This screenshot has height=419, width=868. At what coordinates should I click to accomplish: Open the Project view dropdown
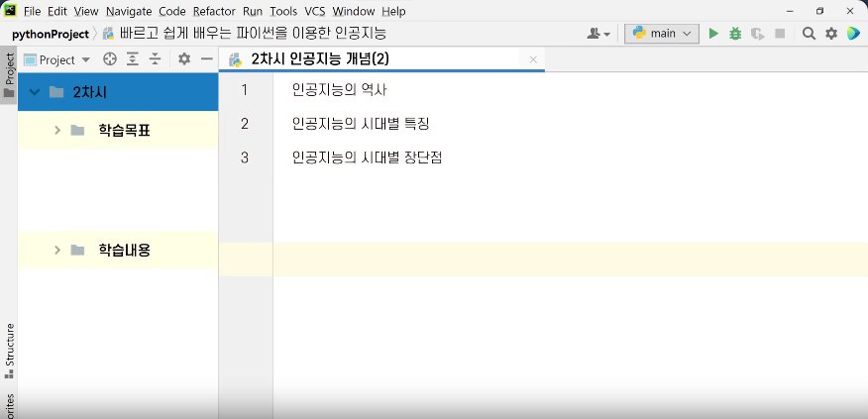pos(56,59)
